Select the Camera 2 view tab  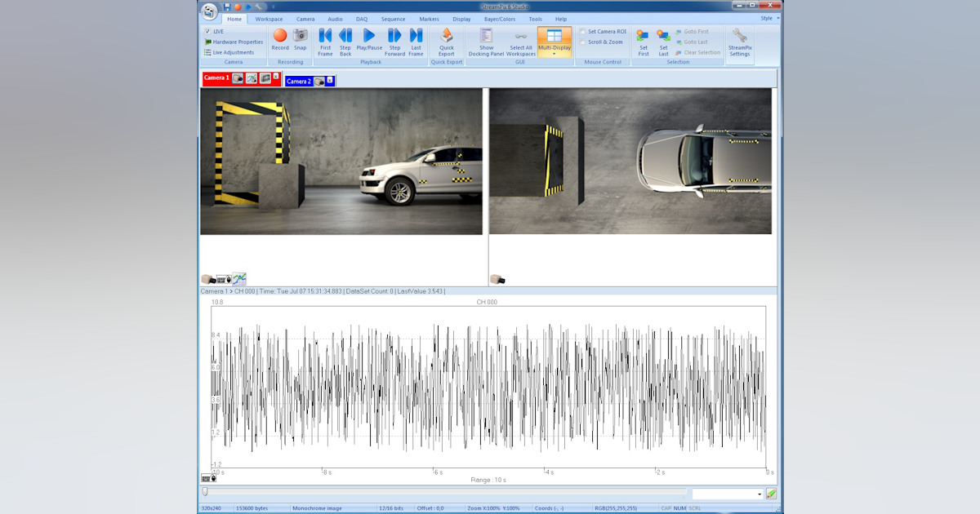[301, 81]
